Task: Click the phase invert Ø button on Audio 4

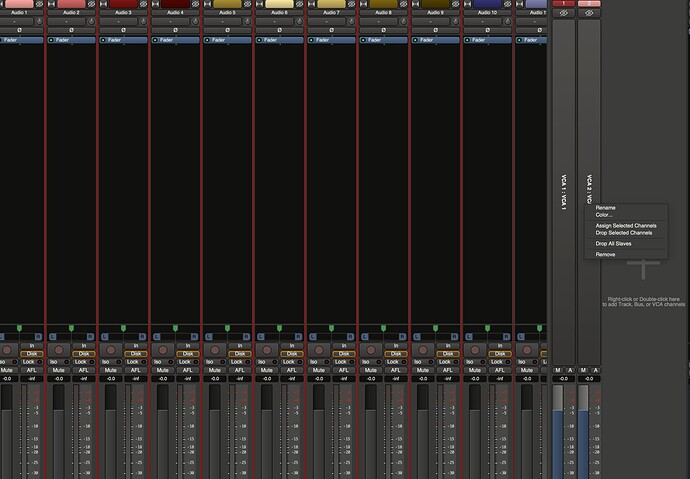Action: coord(175,30)
